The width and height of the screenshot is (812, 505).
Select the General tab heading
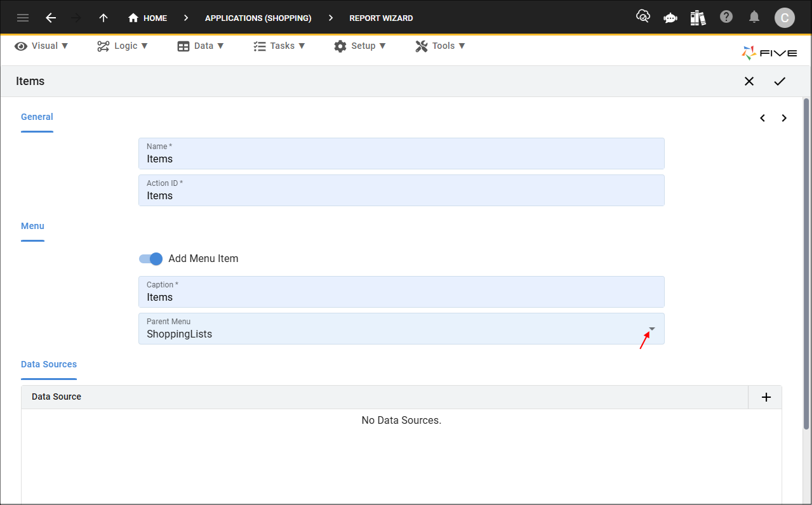point(37,117)
